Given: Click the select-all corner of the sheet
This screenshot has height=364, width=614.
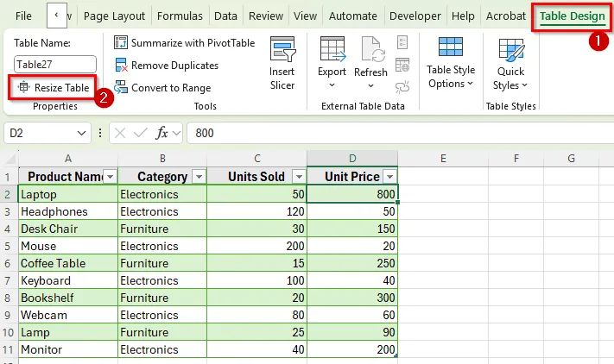Looking at the screenshot, I should click(x=10, y=159).
